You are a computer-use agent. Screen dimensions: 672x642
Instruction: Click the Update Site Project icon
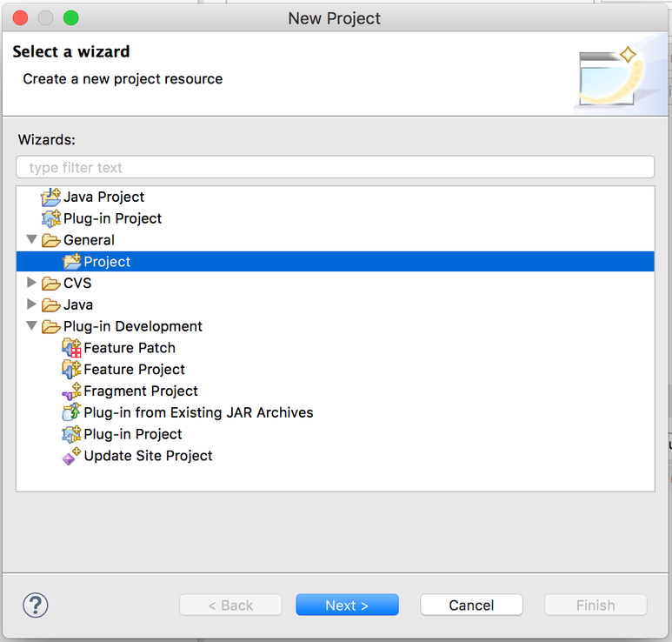pos(71,456)
